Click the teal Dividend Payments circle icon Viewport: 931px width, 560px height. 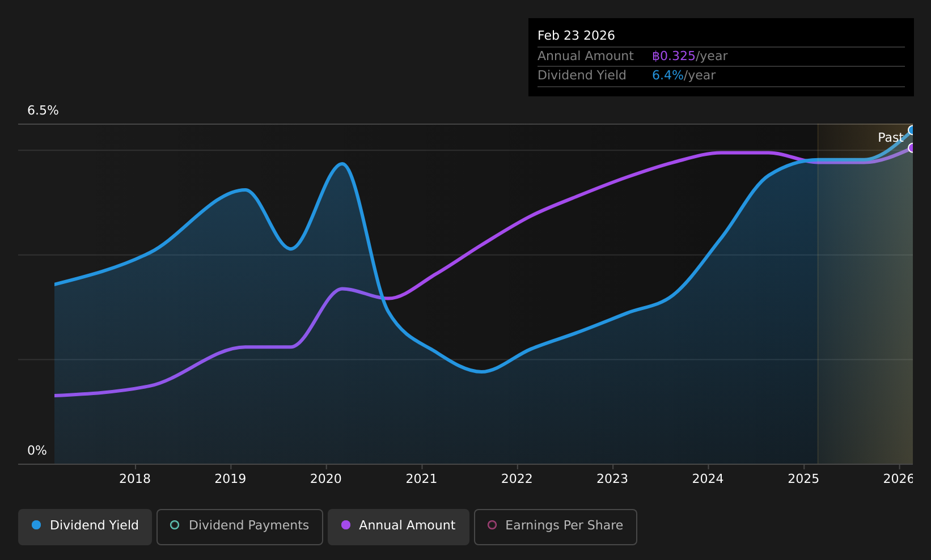(x=175, y=526)
